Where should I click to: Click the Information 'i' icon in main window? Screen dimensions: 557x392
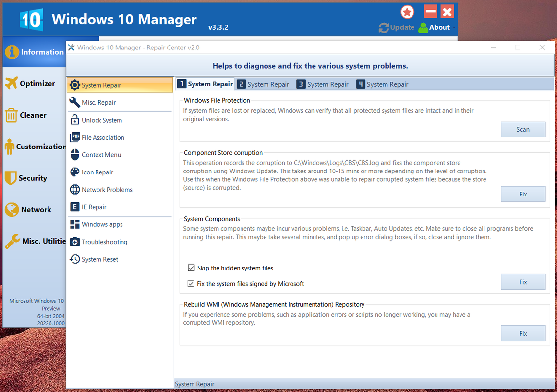point(12,52)
